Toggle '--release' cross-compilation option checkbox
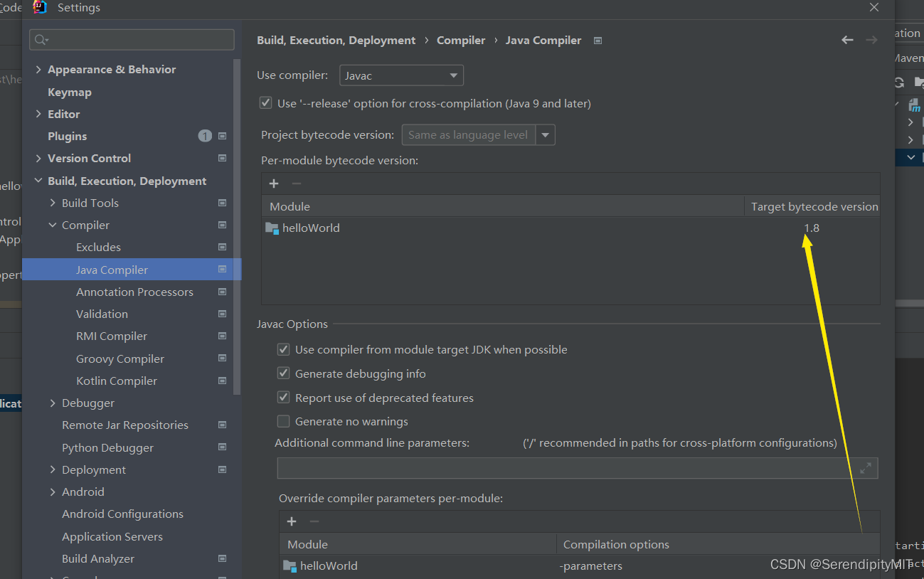The image size is (924, 579). pos(265,103)
